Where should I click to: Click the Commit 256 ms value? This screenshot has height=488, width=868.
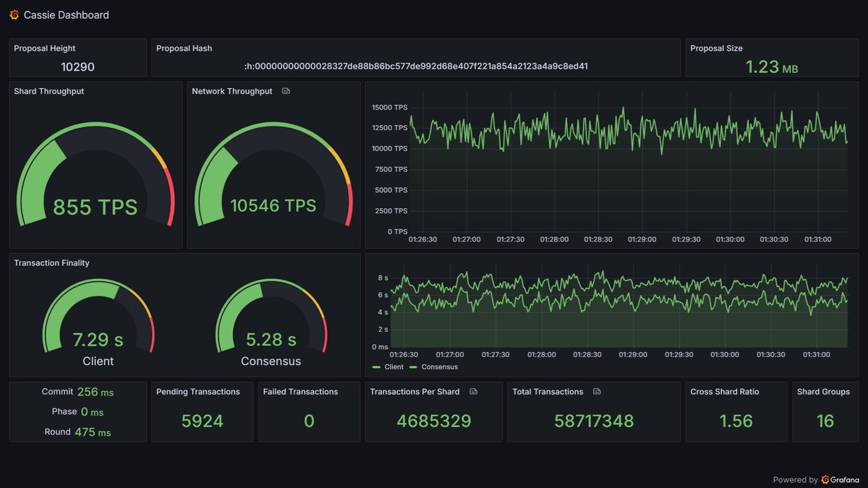click(95, 392)
